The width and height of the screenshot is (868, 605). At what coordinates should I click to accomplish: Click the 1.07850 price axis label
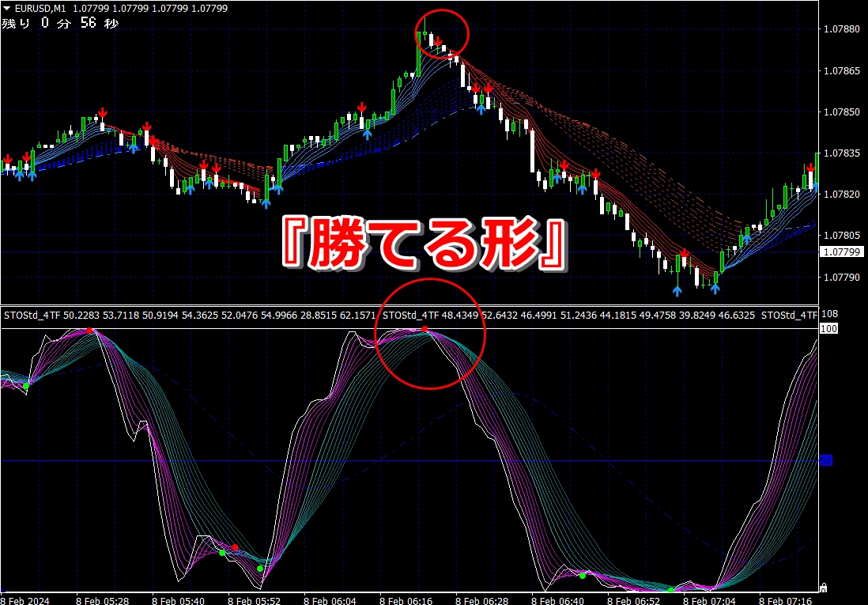point(841,112)
